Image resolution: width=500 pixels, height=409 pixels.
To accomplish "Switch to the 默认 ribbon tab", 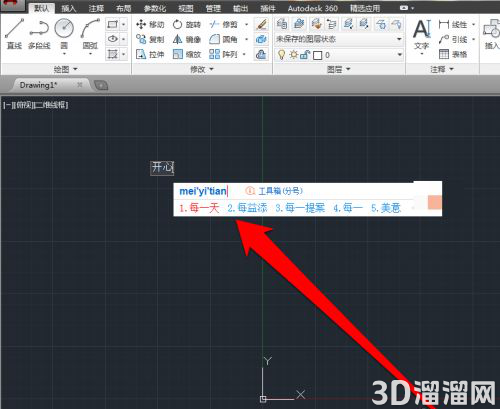I will pyautogui.click(x=42, y=8).
